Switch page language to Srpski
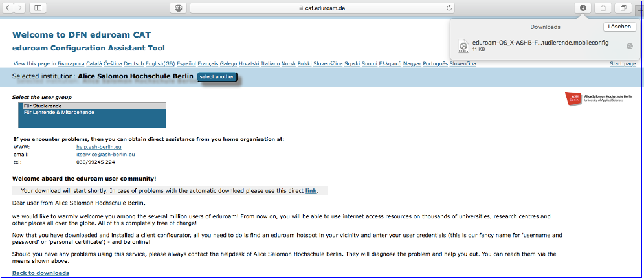This screenshot has width=644, height=279. pyautogui.click(x=353, y=63)
